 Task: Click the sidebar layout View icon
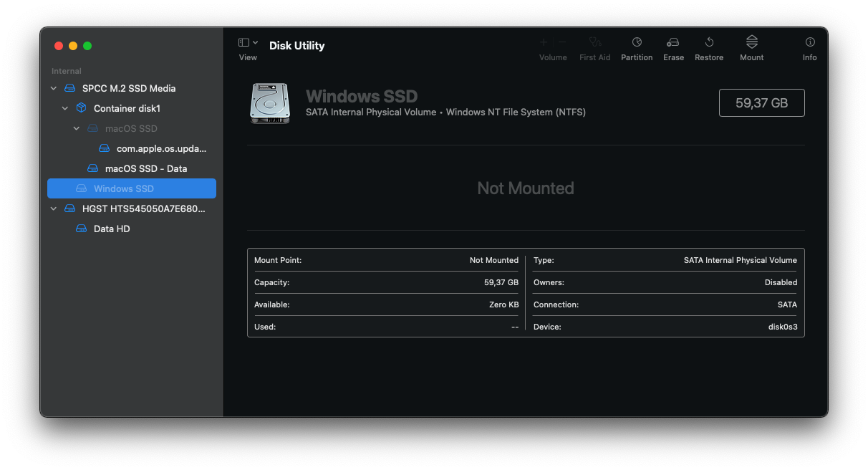pos(243,42)
